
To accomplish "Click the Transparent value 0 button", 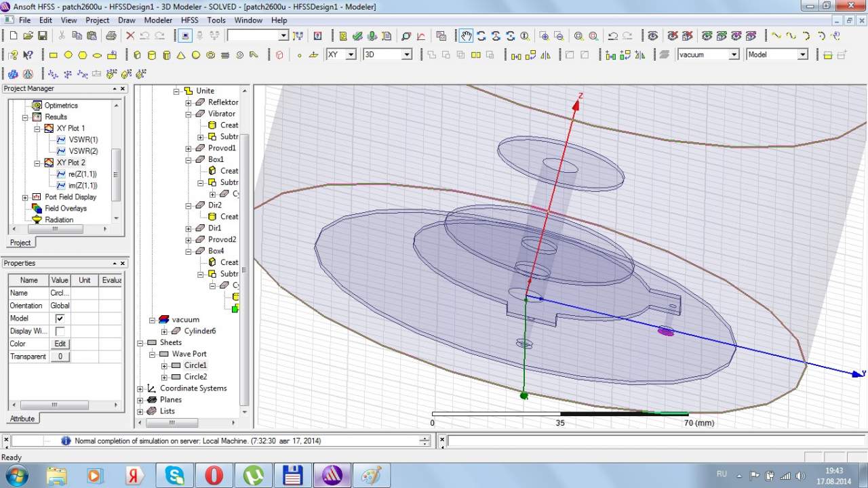I will pos(60,357).
